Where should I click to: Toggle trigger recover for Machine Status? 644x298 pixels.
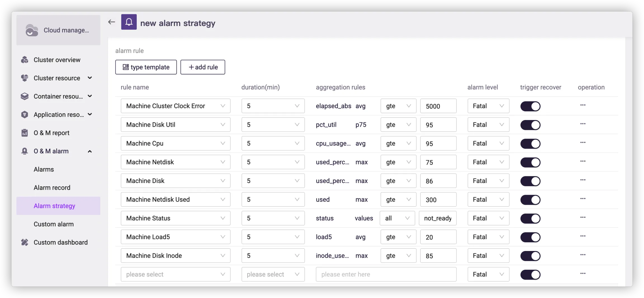click(530, 219)
